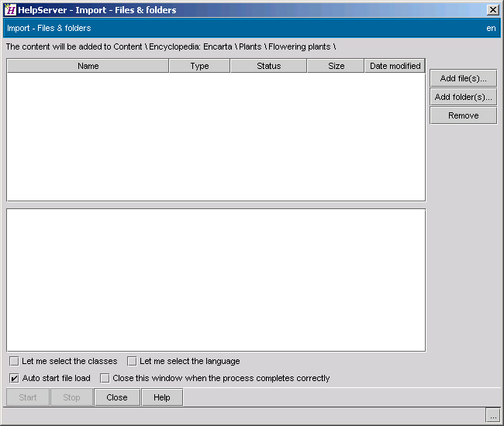Open Help for the import dialog
The width and height of the screenshot is (504, 426).
tap(162, 397)
